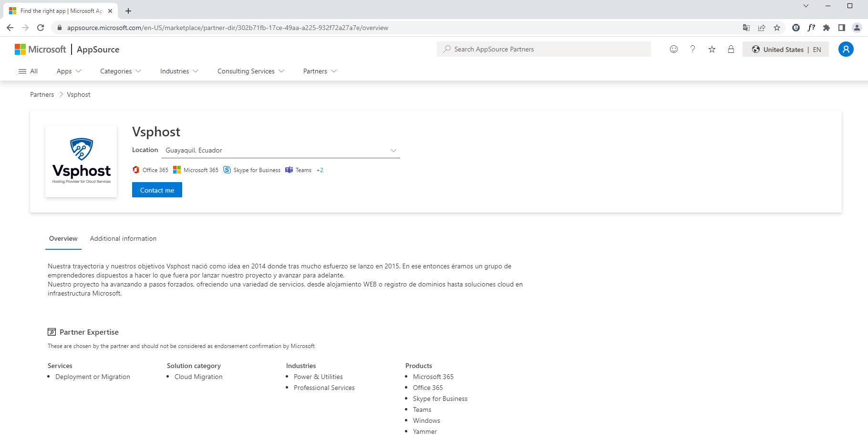Open the private offers lock icon
Screen dimensions: 868x440
731,49
